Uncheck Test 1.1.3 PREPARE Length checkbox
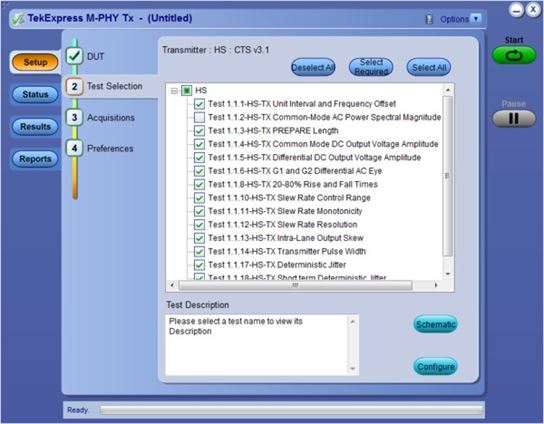 tap(199, 131)
